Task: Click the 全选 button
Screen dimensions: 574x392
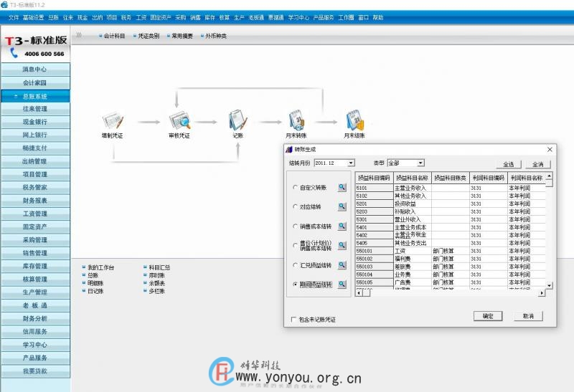Action: click(509, 164)
